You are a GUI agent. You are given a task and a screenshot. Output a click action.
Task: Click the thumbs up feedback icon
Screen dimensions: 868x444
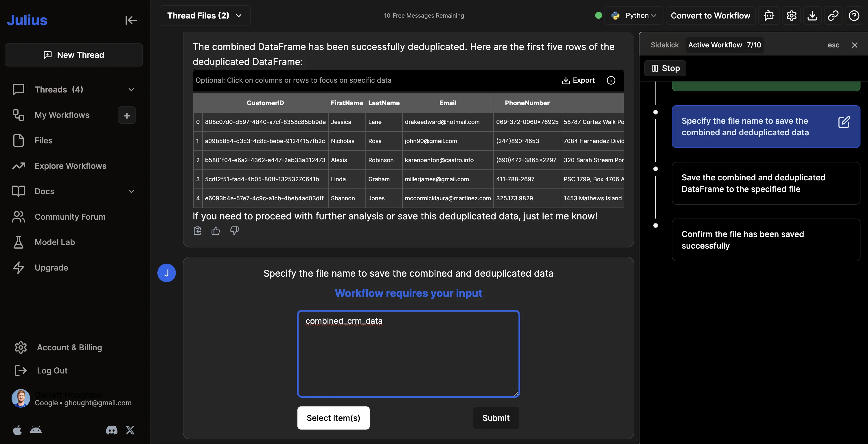tap(216, 231)
